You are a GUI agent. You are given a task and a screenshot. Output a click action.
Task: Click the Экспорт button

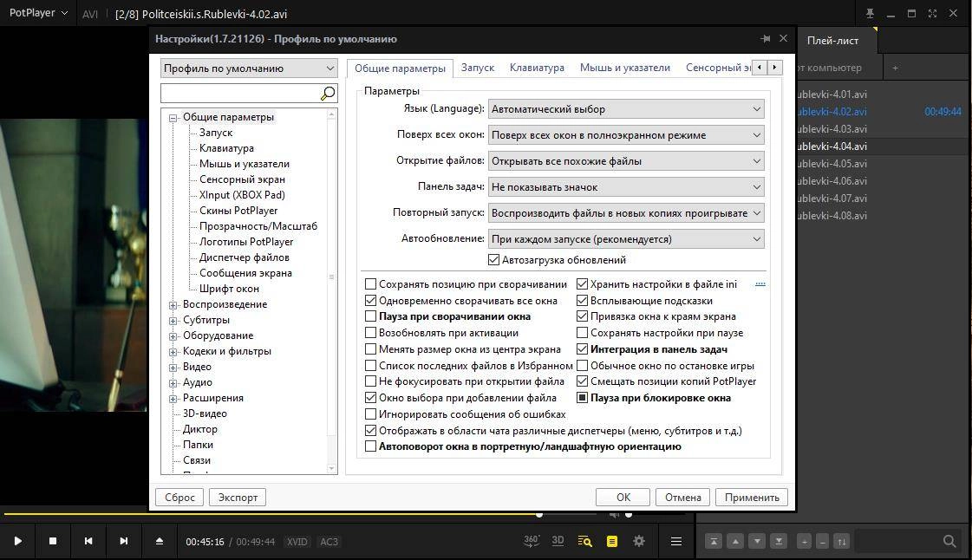click(238, 497)
